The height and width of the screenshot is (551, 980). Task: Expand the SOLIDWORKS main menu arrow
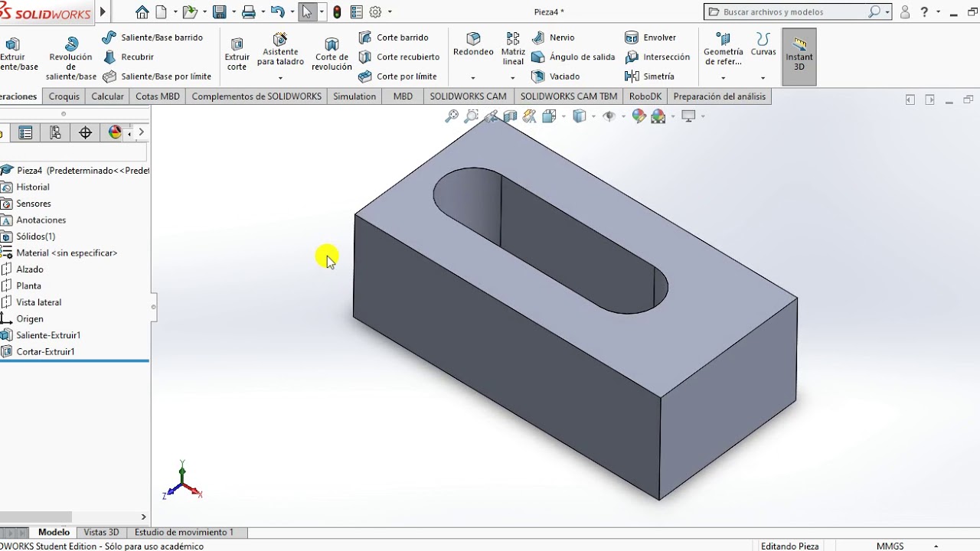click(x=103, y=12)
